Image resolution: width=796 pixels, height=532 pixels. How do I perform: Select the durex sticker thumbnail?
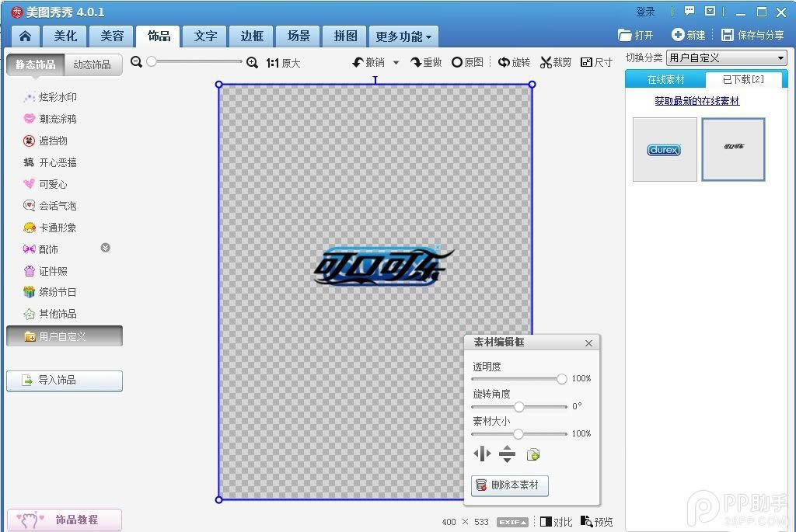point(665,150)
